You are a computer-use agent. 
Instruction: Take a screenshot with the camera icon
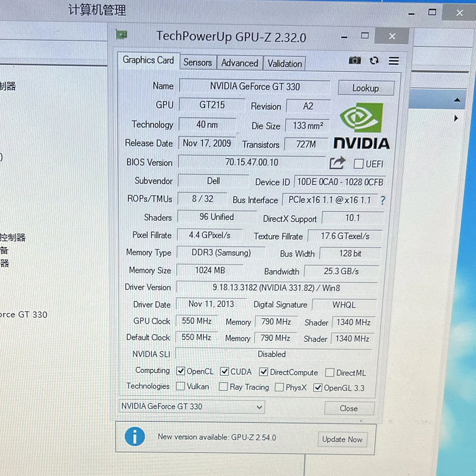pos(355,60)
